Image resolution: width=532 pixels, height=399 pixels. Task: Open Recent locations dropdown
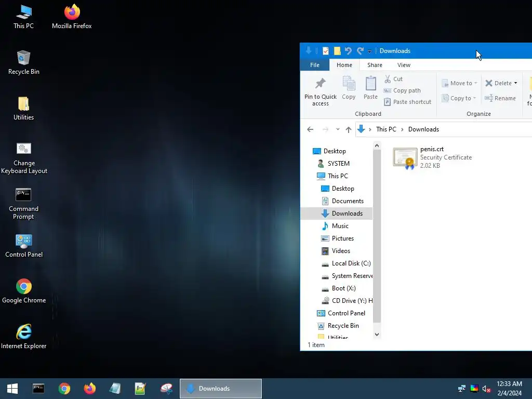coord(338,129)
